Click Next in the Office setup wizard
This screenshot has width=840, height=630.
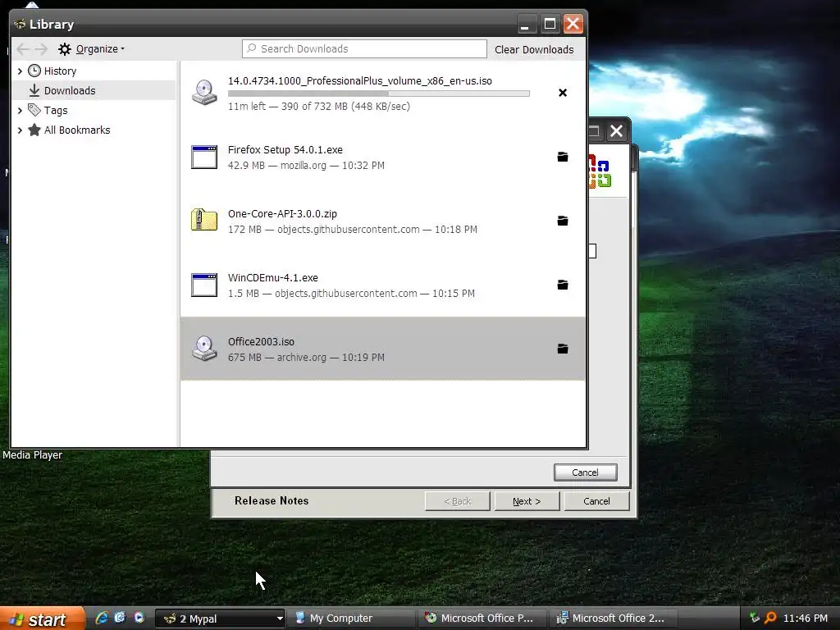pos(527,501)
